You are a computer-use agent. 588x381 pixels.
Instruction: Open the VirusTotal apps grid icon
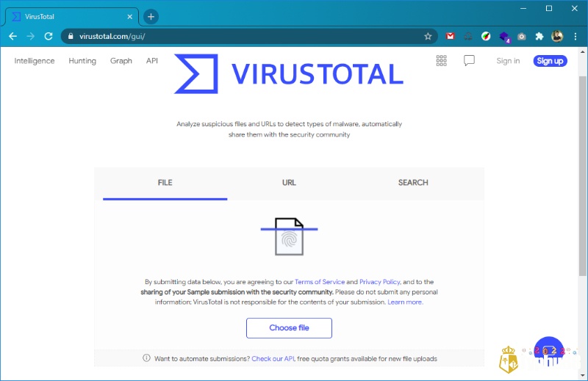pyautogui.click(x=442, y=61)
